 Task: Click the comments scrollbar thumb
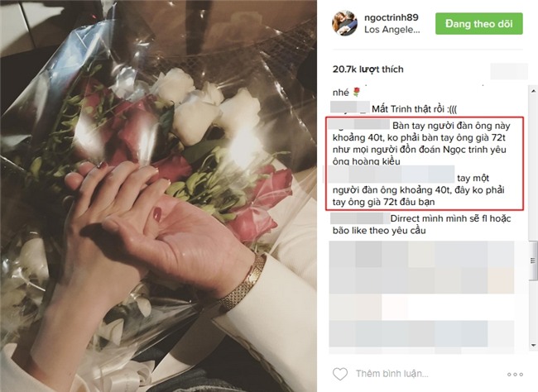(x=533, y=261)
